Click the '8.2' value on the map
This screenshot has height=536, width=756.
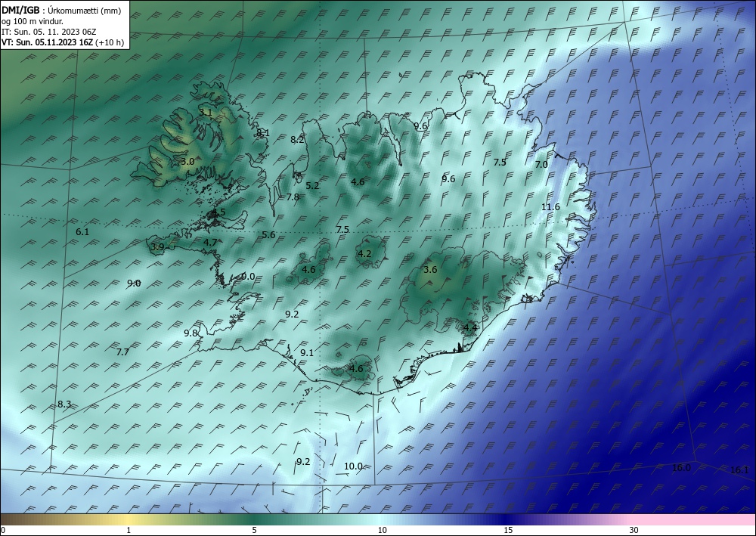[x=297, y=140]
